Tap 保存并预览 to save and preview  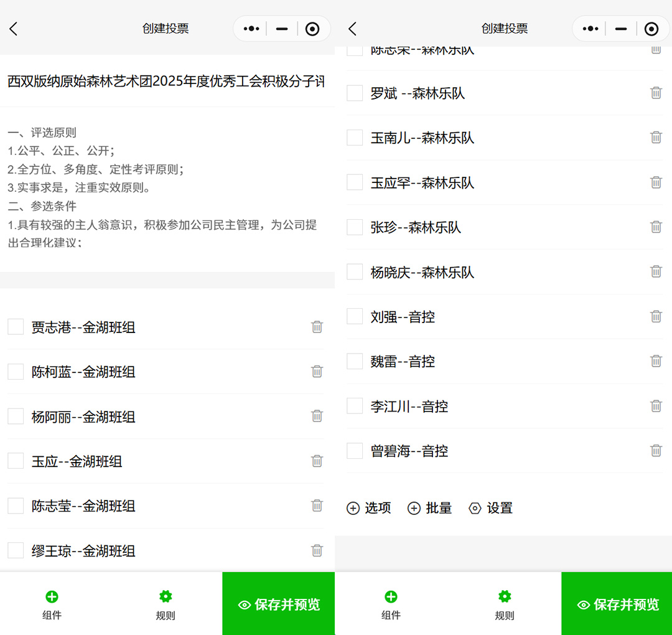pyautogui.click(x=278, y=603)
